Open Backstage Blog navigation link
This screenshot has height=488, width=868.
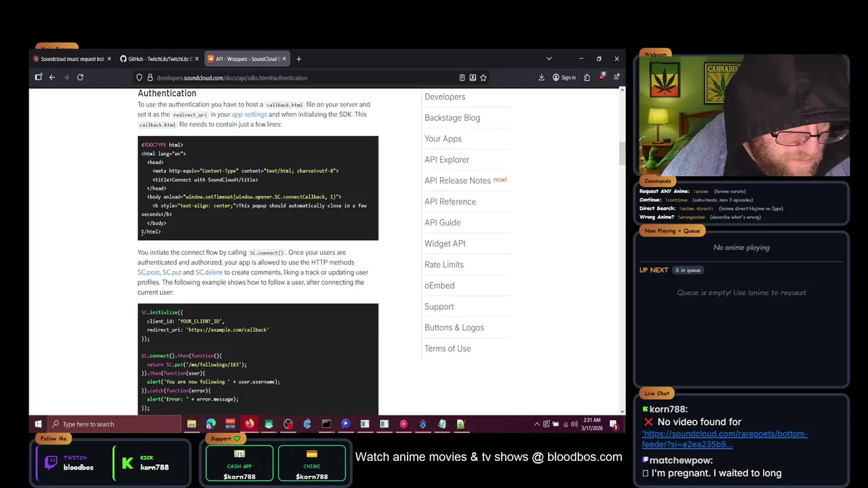[x=452, y=118]
